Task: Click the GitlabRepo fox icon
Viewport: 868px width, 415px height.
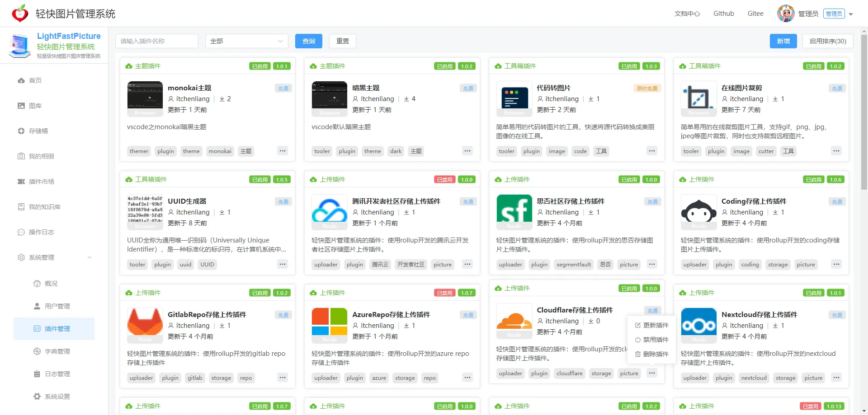Action: (145, 326)
